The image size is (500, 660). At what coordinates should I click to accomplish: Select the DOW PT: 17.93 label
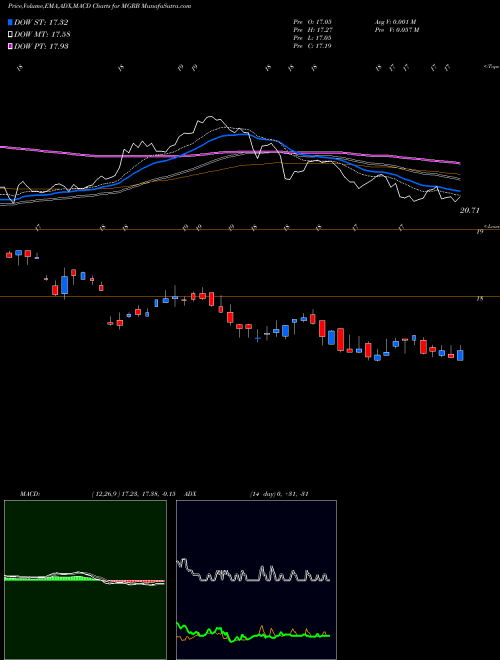pos(41,46)
